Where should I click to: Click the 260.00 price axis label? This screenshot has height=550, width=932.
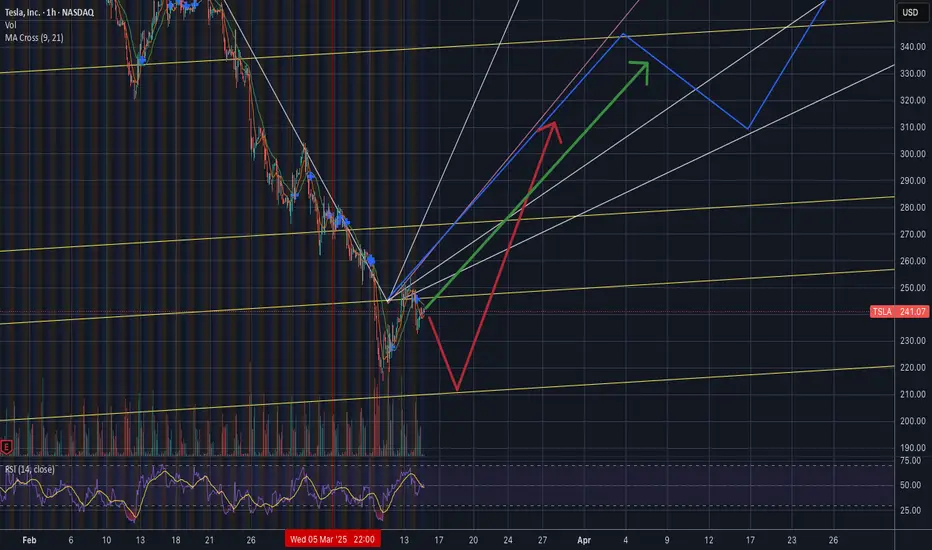click(x=912, y=261)
